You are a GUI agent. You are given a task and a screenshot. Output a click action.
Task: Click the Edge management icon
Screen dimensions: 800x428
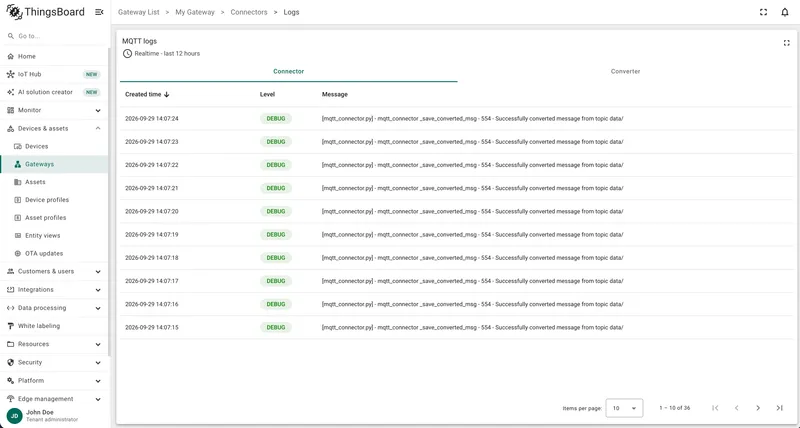pos(11,399)
